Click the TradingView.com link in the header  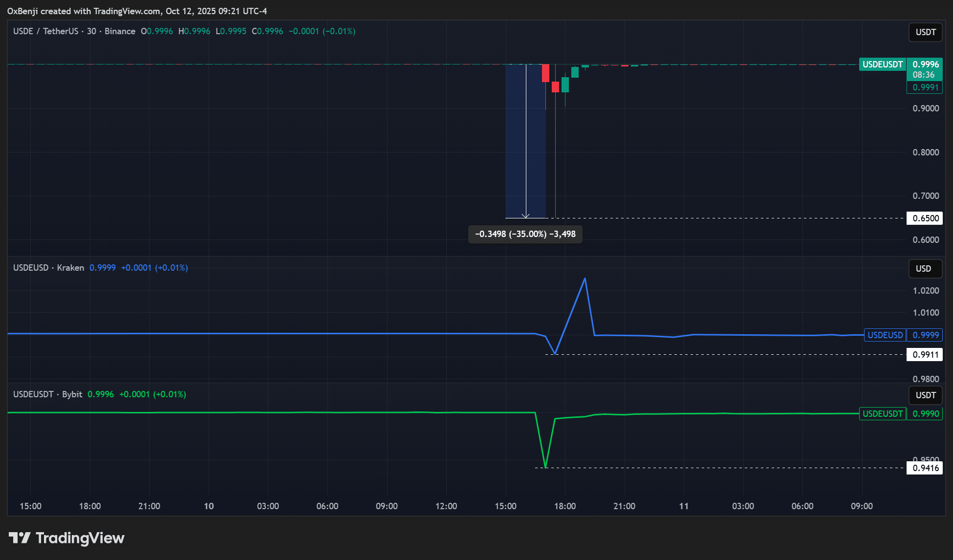127,11
